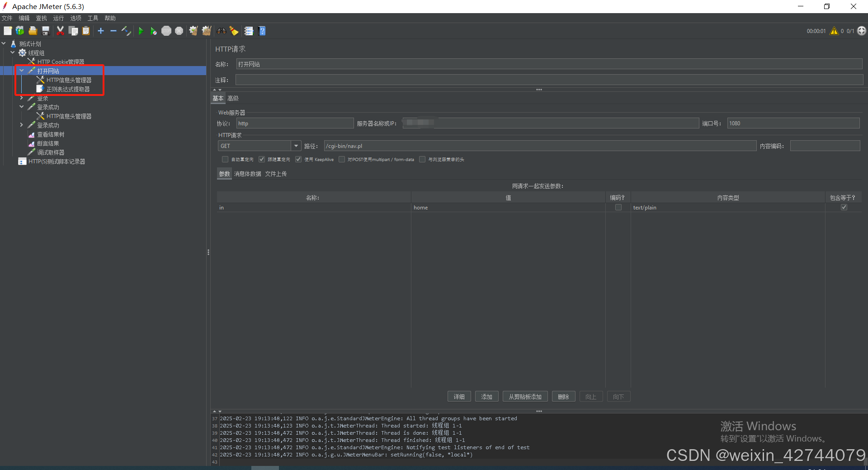868x470 pixels.
Task: Copy selected element via toolbar icon
Action: point(73,31)
